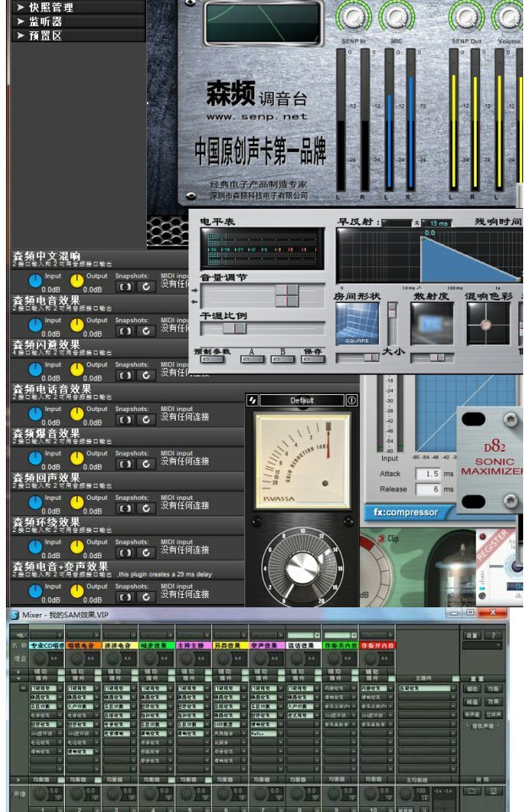Click the REGISTER banner on the plugin
This screenshot has height=812, width=524.
point(491,545)
